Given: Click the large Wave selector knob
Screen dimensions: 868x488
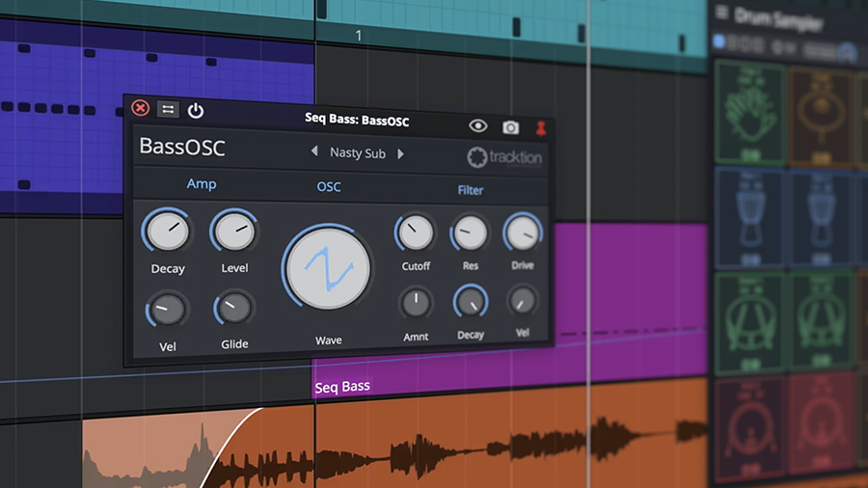Looking at the screenshot, I should 328,267.
